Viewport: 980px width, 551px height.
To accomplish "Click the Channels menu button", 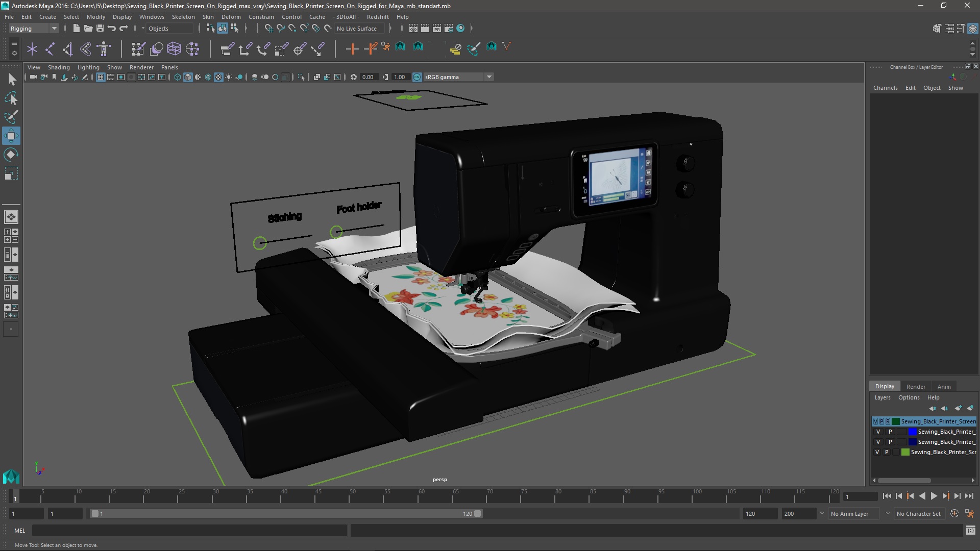I will 885,88.
